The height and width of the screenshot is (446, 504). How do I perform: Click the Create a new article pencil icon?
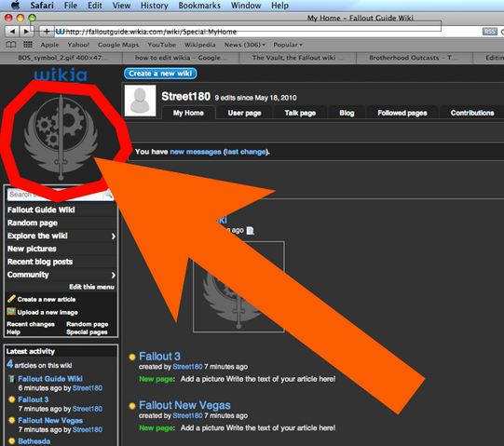click(11, 299)
